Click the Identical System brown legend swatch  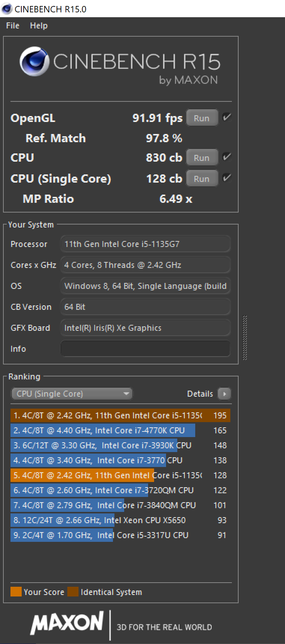[73, 592]
